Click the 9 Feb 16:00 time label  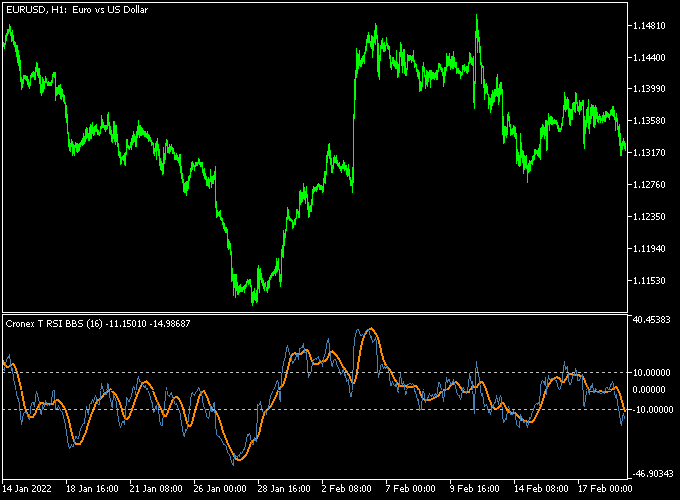(x=474, y=489)
